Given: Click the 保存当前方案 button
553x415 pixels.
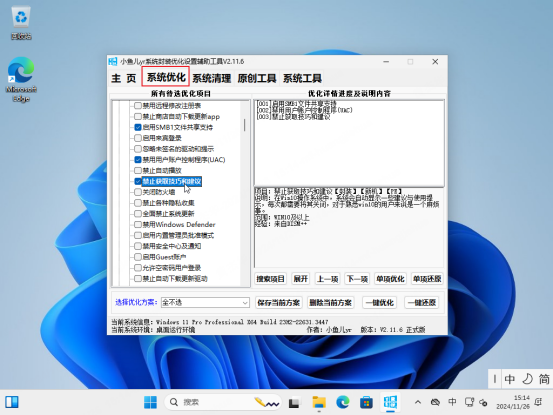Looking at the screenshot, I should (279, 303).
